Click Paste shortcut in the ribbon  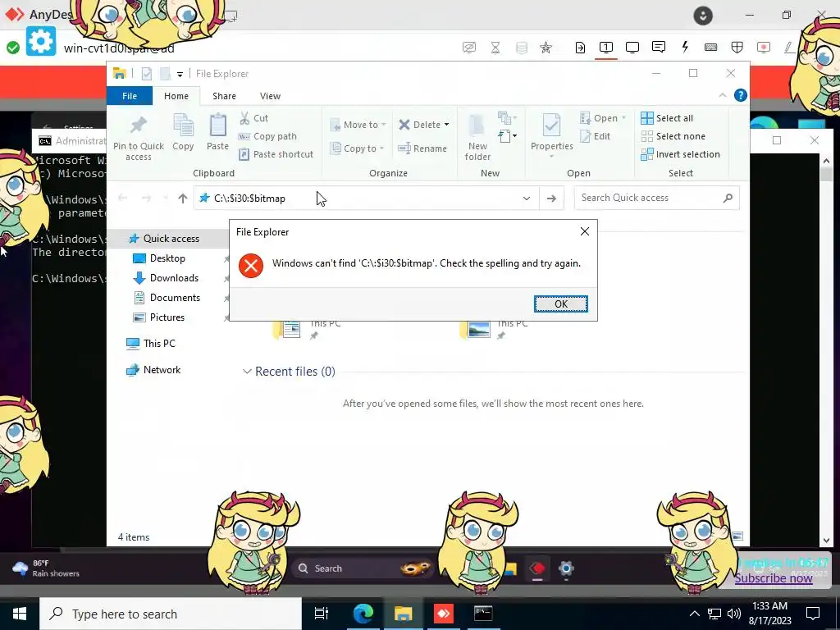(x=276, y=154)
